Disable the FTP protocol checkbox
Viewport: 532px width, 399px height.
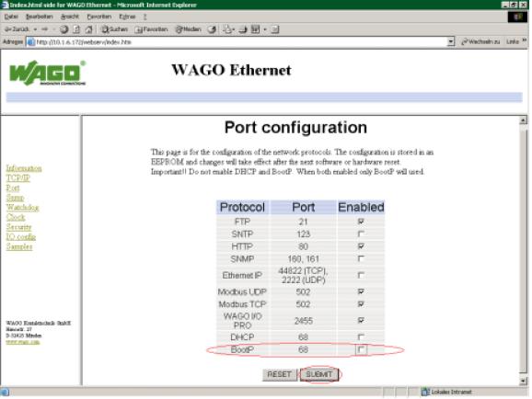(x=361, y=222)
